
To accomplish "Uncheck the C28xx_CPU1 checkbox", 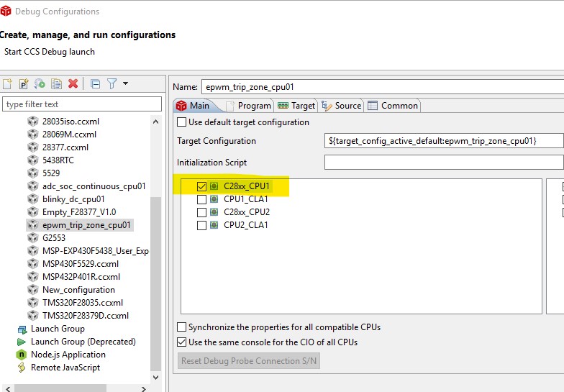I will click(201, 186).
